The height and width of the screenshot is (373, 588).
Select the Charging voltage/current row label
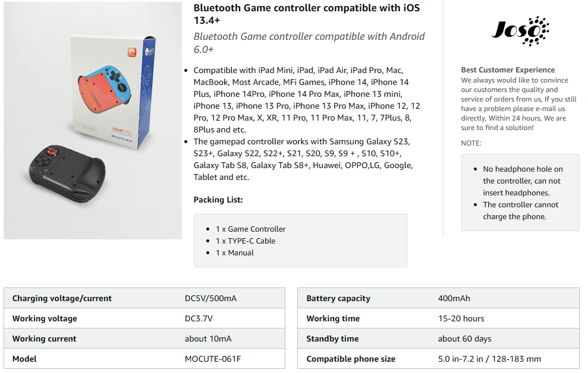(62, 298)
